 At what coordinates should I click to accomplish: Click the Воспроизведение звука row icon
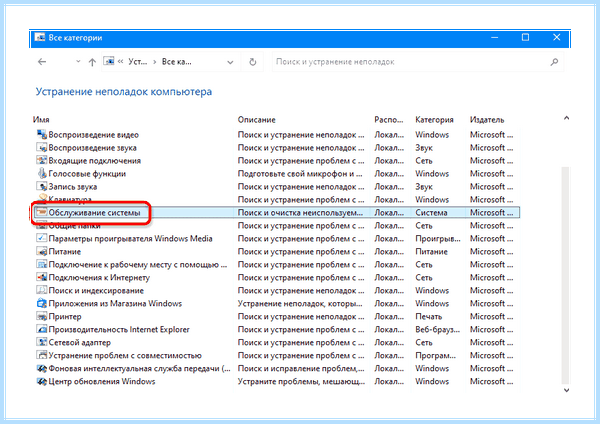pos(41,147)
